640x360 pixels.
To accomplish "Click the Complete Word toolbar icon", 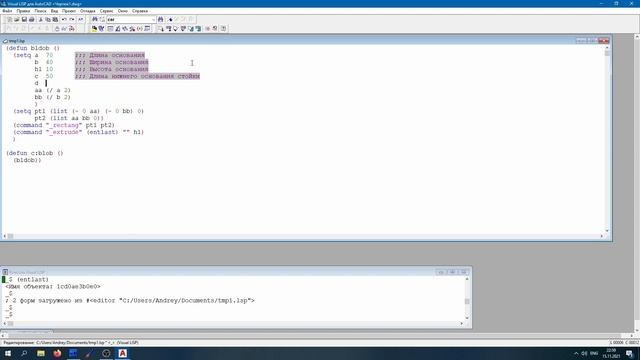I will point(80,20).
